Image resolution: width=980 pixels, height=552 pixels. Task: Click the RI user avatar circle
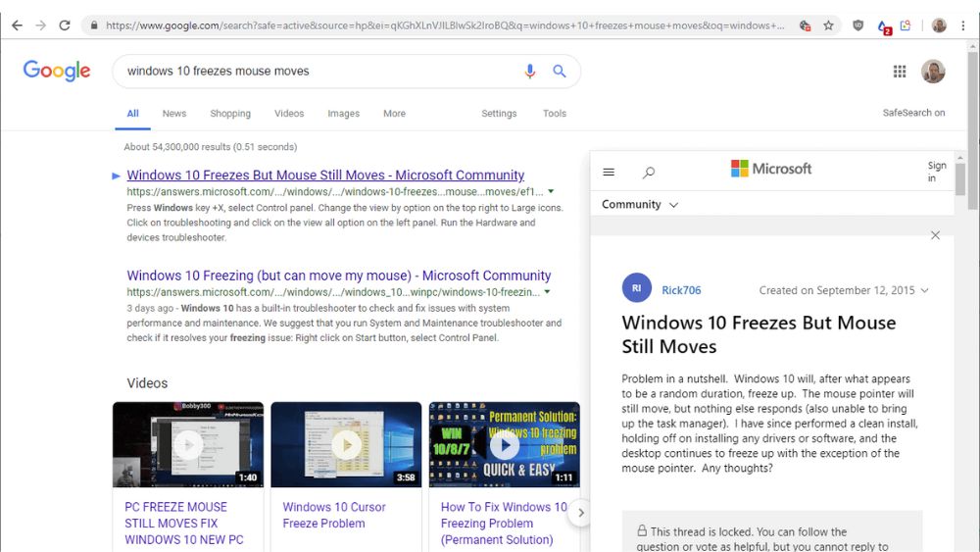tap(637, 288)
